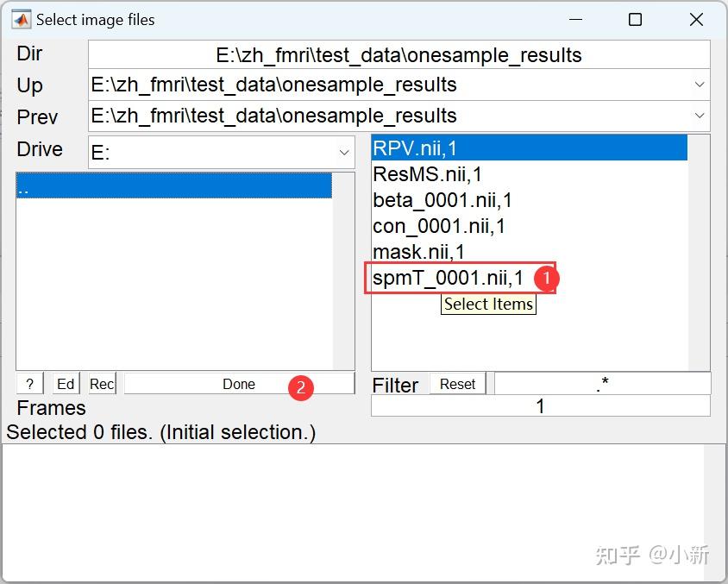Screen dimensions: 728x584
Task: Pick beta_0001.nii,1 from list
Action: click(442, 200)
